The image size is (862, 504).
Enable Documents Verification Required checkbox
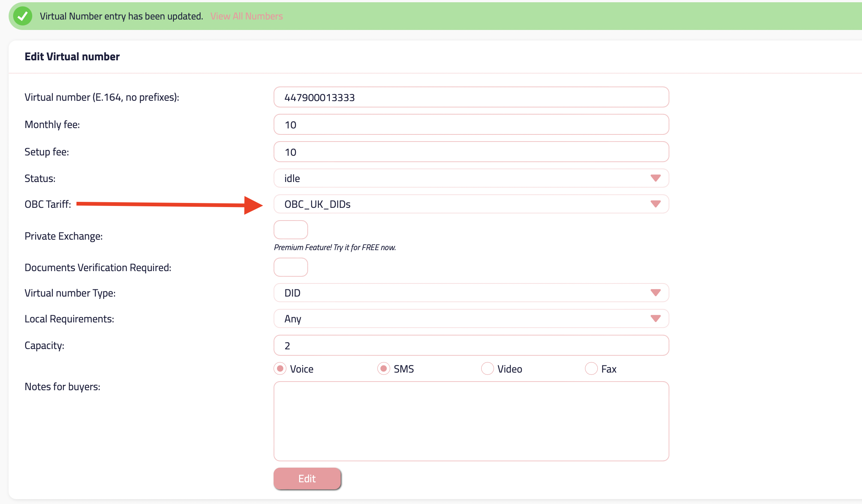pyautogui.click(x=290, y=267)
